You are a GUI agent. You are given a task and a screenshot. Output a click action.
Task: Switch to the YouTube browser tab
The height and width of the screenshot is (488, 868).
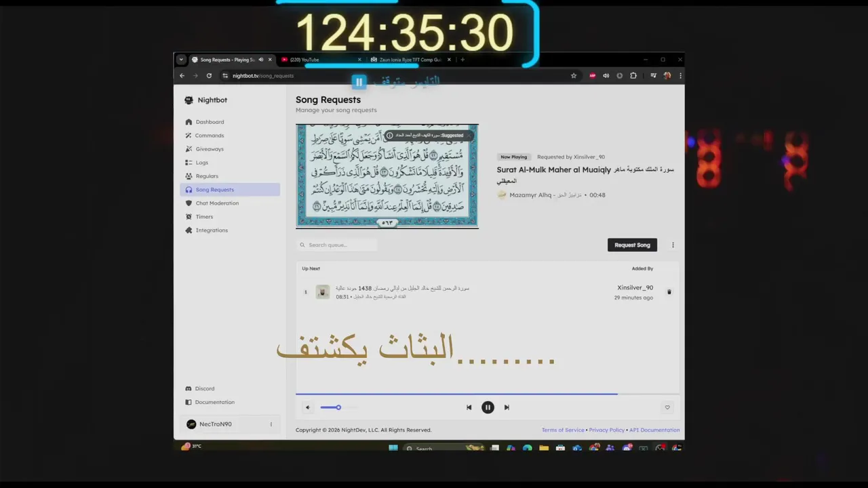pyautogui.click(x=321, y=60)
